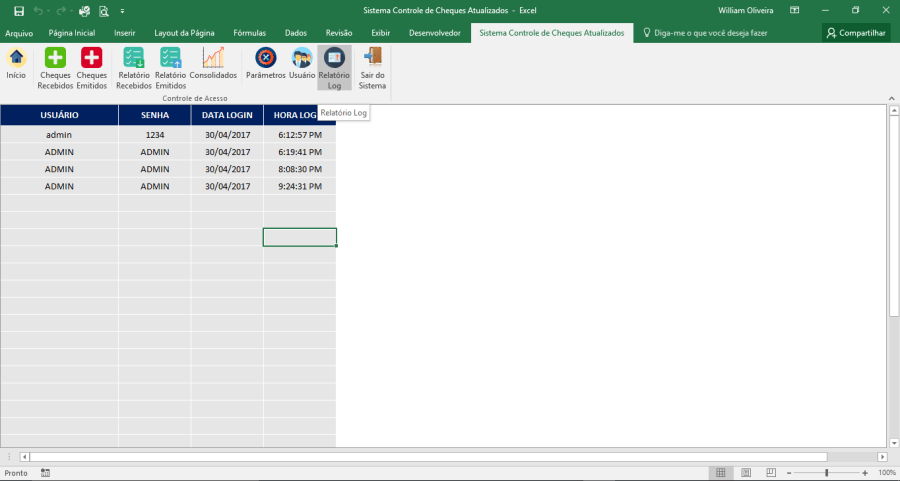Switch to Revisão tab
The width and height of the screenshot is (900, 481).
click(x=339, y=33)
